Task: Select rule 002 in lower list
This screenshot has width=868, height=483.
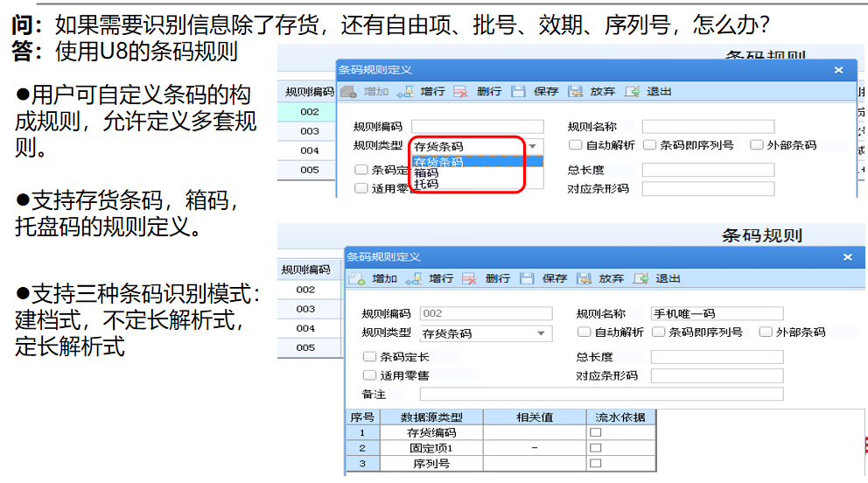Action: [310, 290]
